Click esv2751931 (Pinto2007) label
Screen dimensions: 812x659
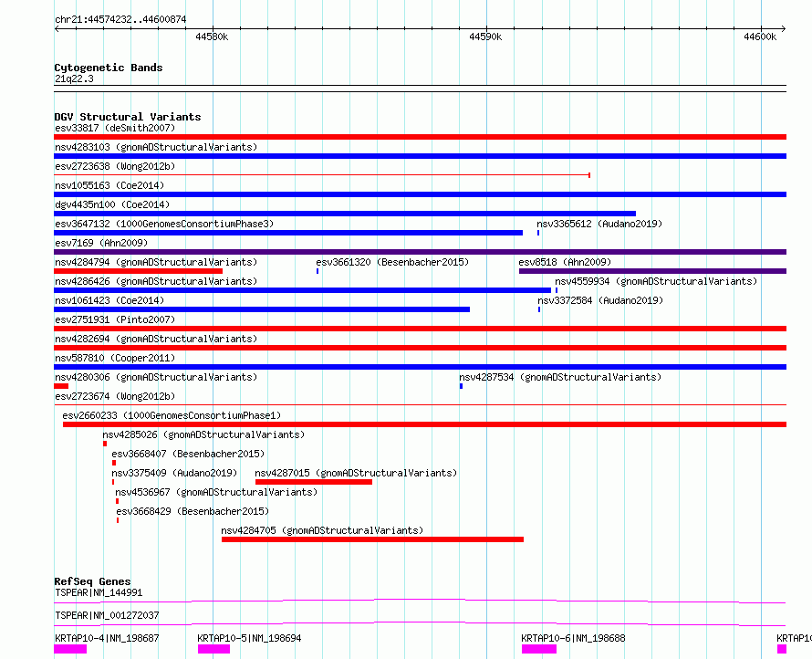pos(115,319)
